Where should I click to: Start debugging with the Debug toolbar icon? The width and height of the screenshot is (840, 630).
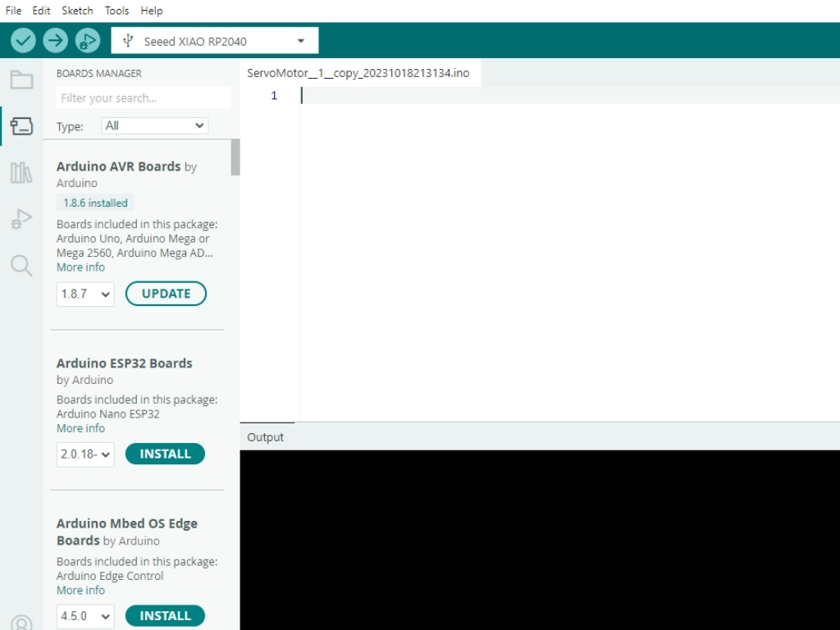pos(87,40)
